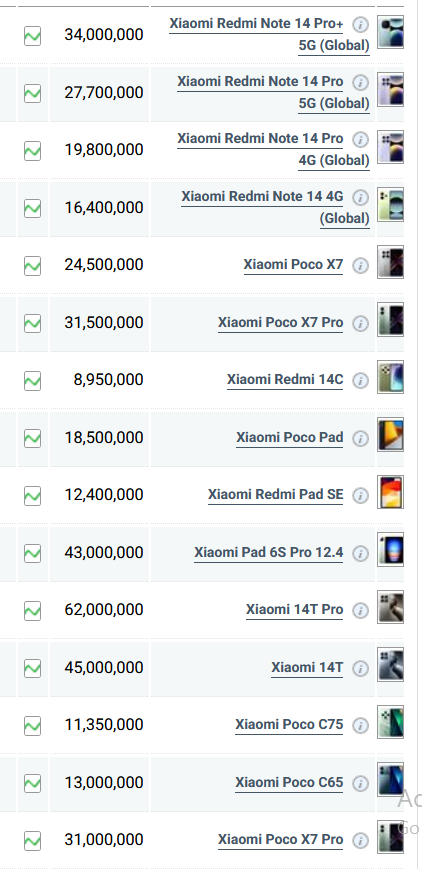This screenshot has height=869, width=422.
Task: Open the Xiaomi 14T Pro product link
Action: click(294, 610)
